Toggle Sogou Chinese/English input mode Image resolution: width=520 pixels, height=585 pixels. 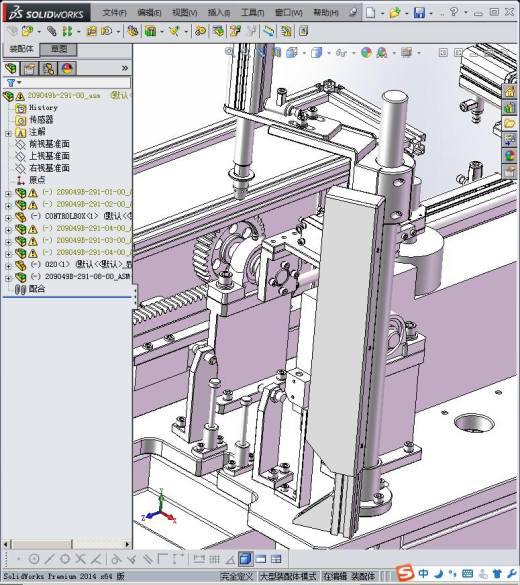(x=423, y=573)
